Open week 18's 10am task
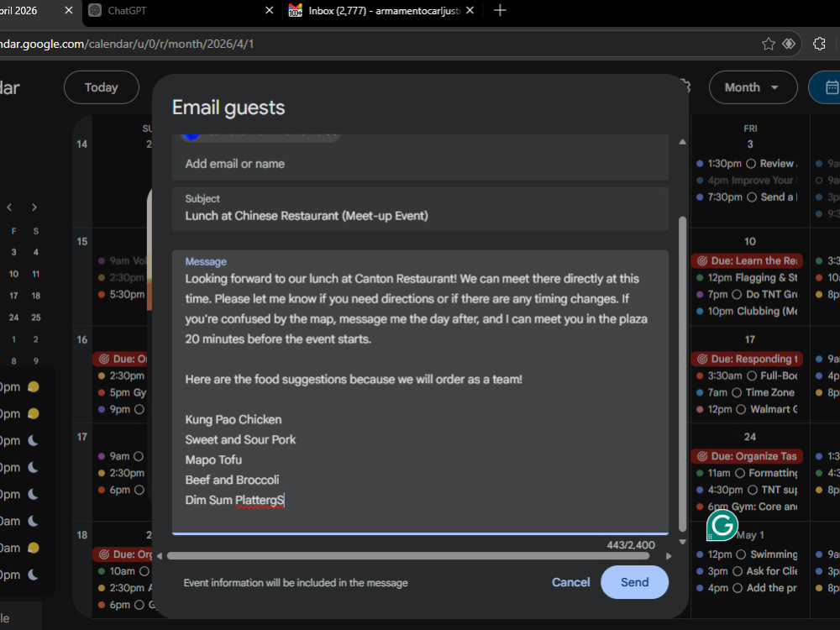This screenshot has width=840, height=630. 123,571
